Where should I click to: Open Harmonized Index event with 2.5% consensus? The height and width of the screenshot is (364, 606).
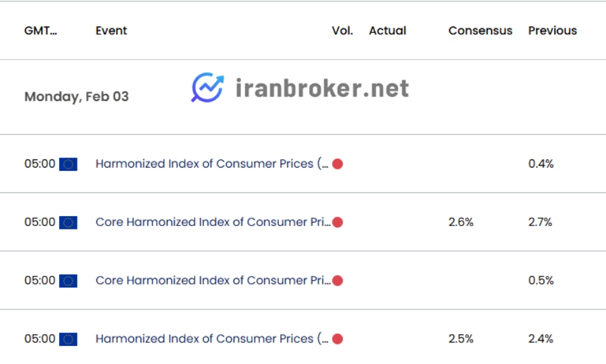pyautogui.click(x=212, y=338)
